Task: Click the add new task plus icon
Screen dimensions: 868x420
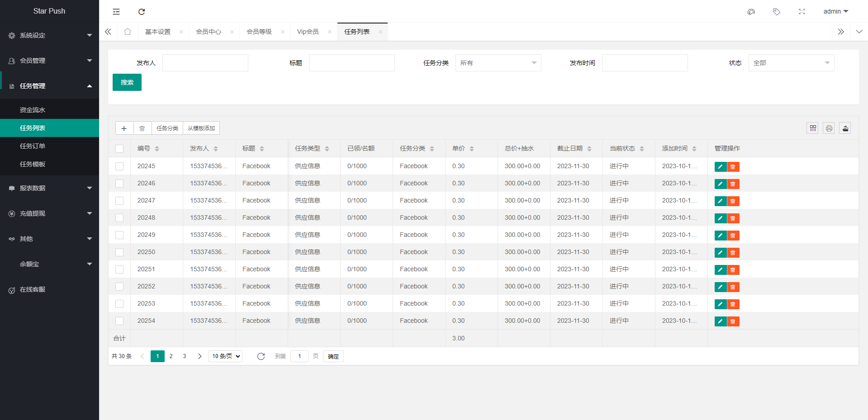Action: [124, 128]
